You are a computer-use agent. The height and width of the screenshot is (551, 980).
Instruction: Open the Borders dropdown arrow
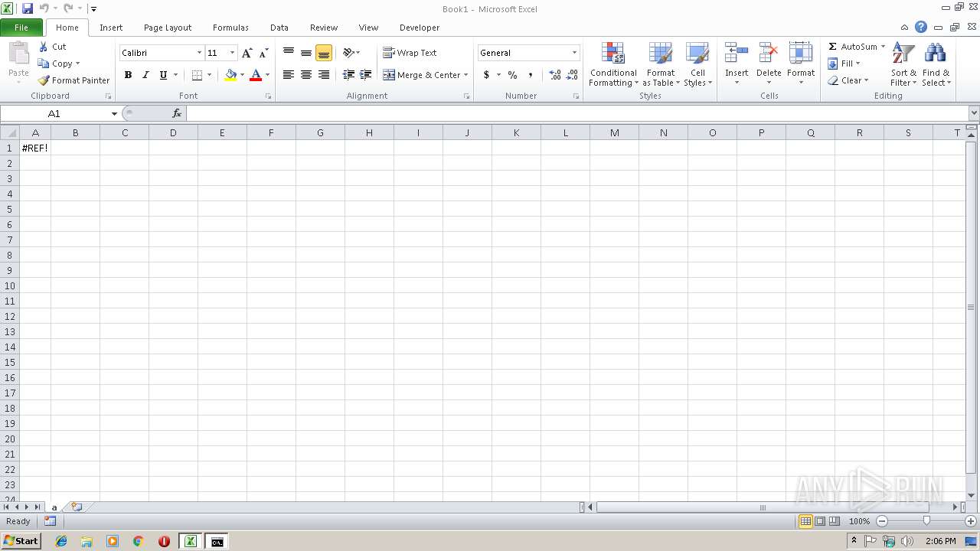pos(209,75)
